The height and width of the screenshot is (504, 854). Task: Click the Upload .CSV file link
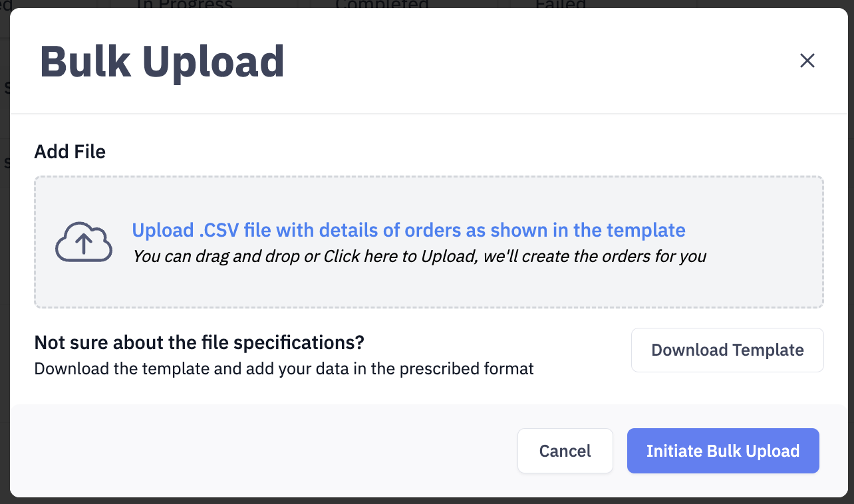408,230
